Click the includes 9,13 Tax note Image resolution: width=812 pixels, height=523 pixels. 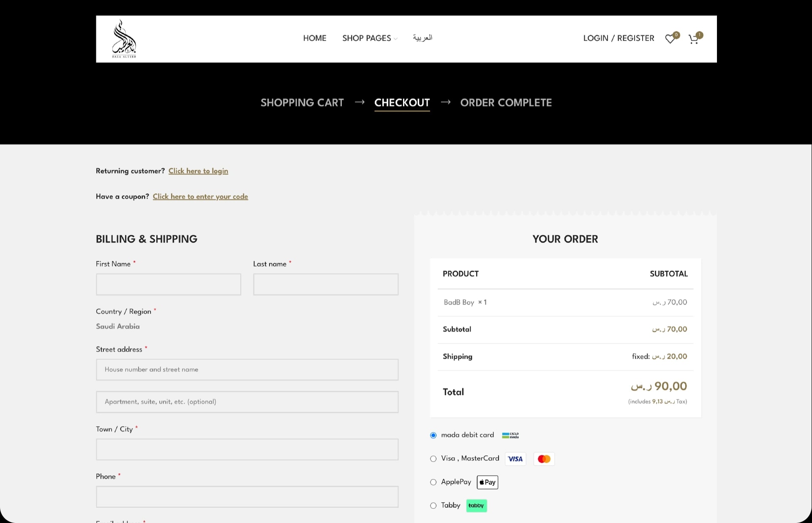pos(657,402)
